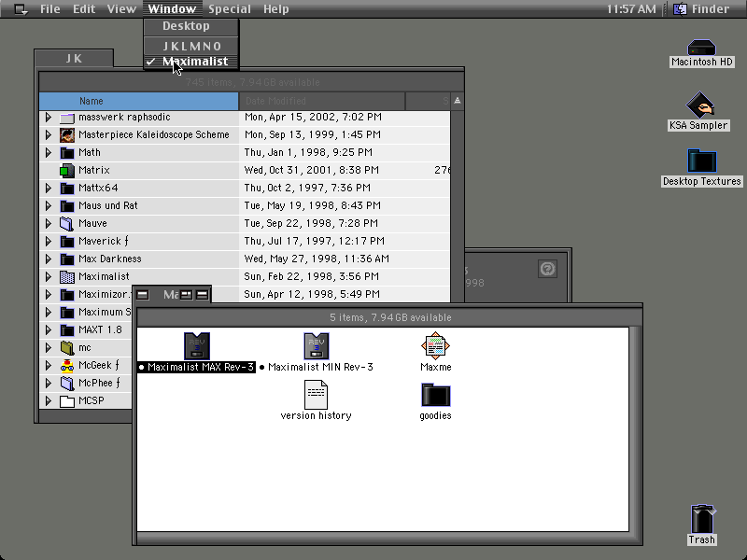Open the View menu
The width and height of the screenshot is (747, 560).
(x=121, y=9)
